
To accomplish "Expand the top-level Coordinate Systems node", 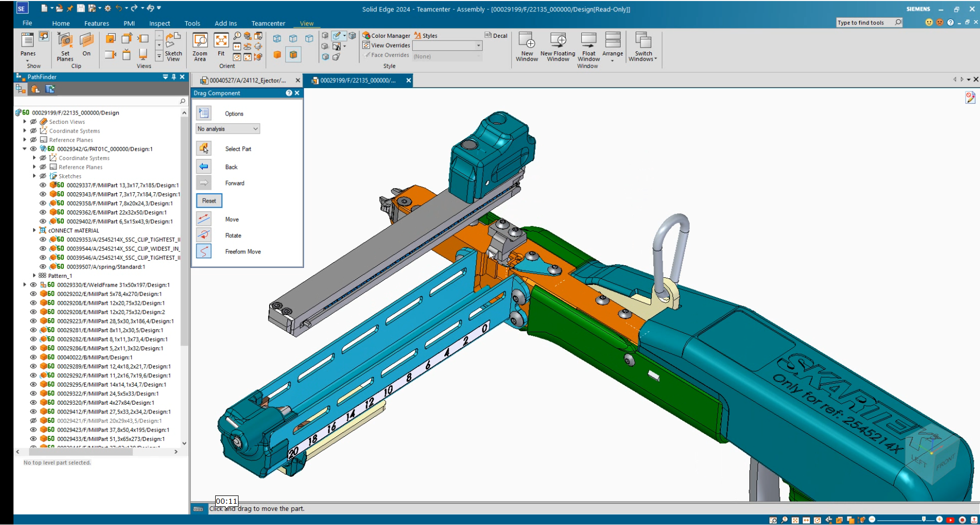I will click(24, 131).
